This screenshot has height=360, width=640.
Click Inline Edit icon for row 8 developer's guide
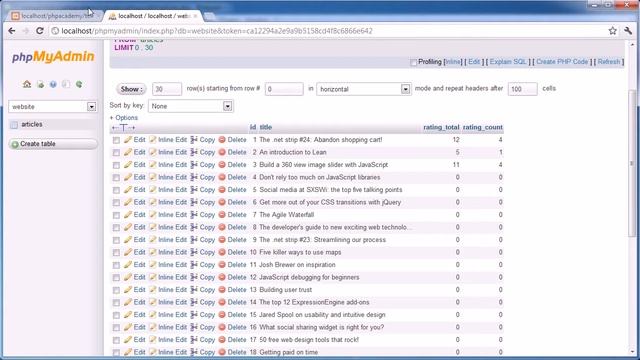coord(153,227)
